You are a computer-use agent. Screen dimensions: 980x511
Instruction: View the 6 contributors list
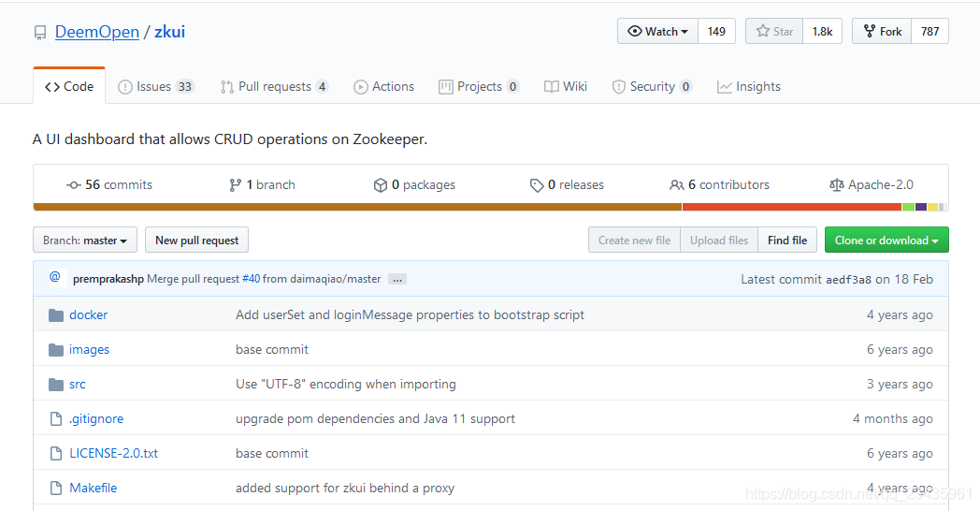pos(719,184)
